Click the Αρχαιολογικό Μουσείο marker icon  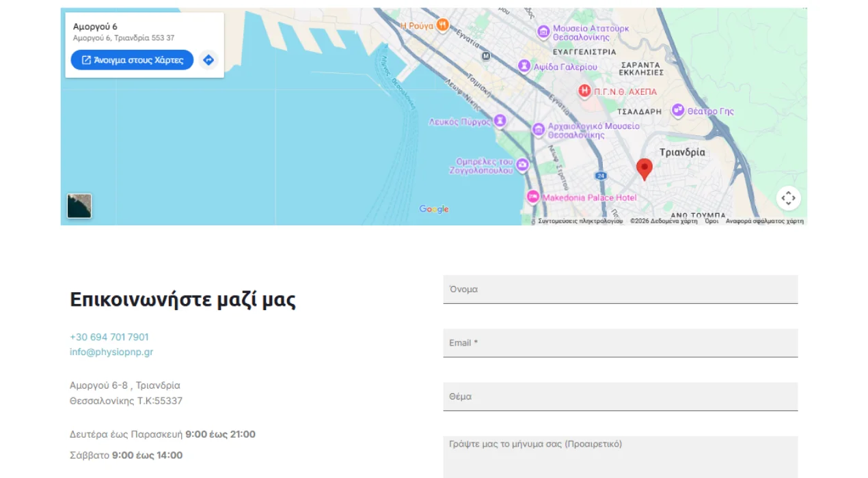point(539,130)
